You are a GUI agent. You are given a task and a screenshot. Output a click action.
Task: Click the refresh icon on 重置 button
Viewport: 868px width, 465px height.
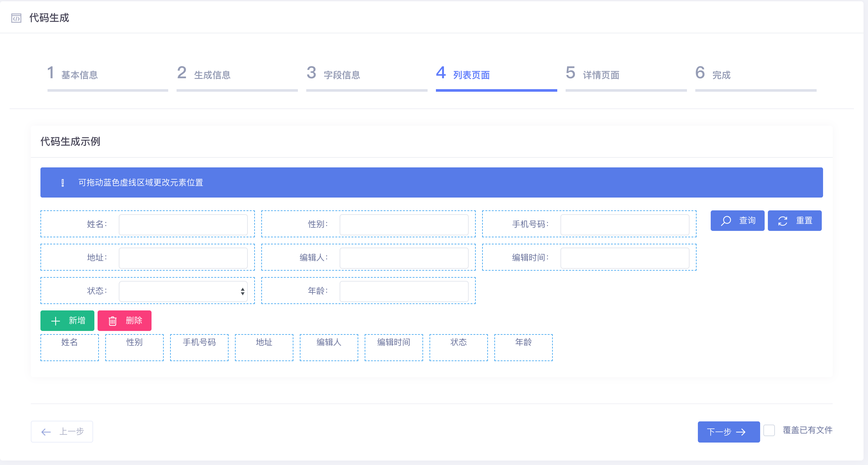click(782, 221)
